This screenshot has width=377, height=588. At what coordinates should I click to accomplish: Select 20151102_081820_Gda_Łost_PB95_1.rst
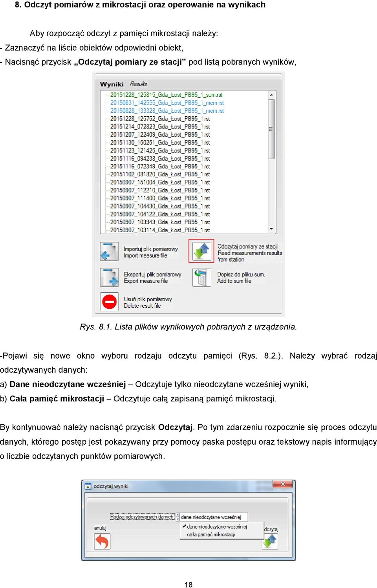pyautogui.click(x=160, y=174)
